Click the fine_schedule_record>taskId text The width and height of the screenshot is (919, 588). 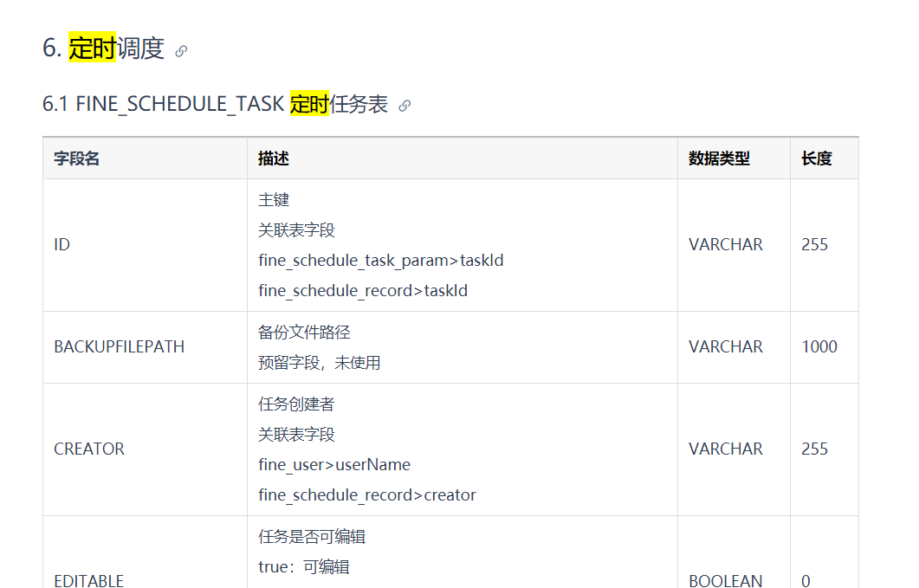tap(363, 291)
